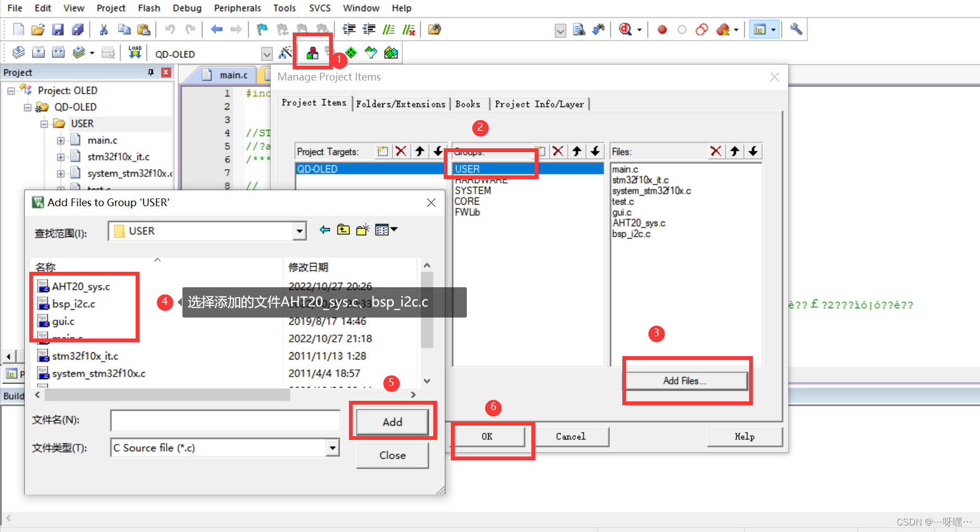The image size is (980, 532).
Task: Collapse Project: OLED tree node
Action: pyautogui.click(x=11, y=90)
